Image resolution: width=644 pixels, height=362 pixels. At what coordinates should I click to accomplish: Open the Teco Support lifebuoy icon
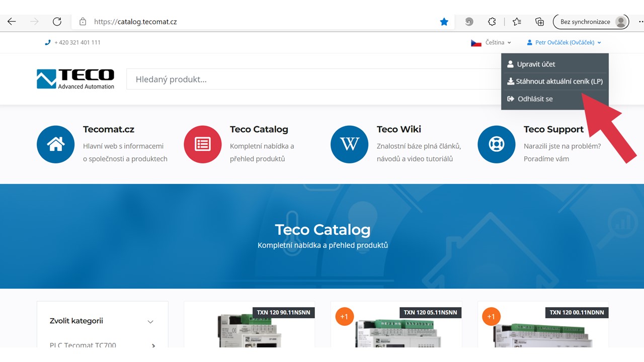[496, 144]
